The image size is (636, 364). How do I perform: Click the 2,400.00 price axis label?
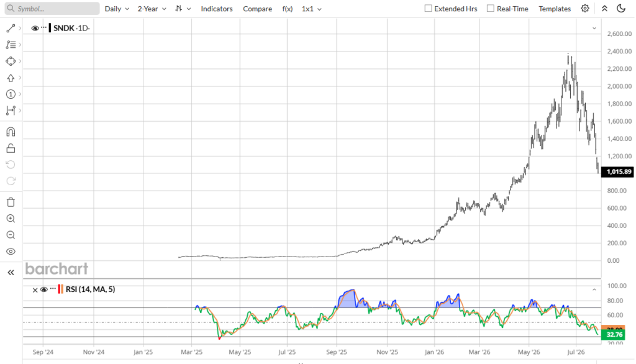click(619, 51)
